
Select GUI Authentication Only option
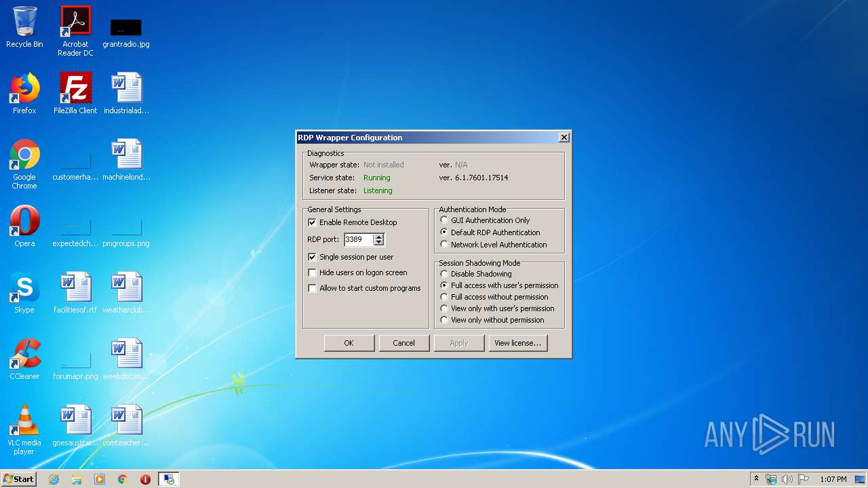click(x=485, y=220)
